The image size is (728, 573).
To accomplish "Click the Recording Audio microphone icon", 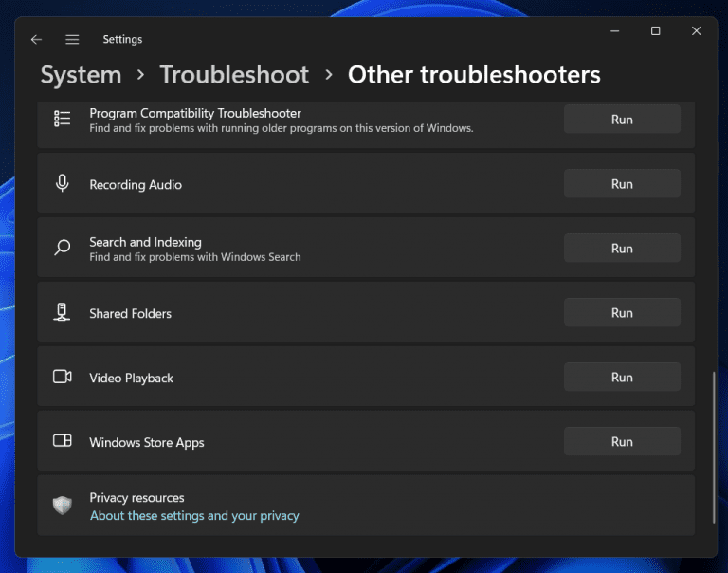I will 63,183.
